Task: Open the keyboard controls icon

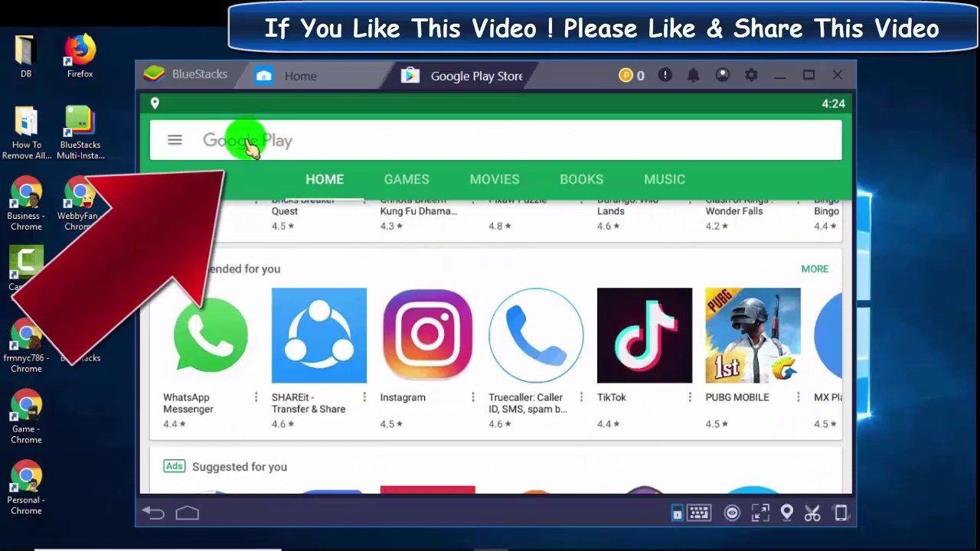Action: (699, 514)
